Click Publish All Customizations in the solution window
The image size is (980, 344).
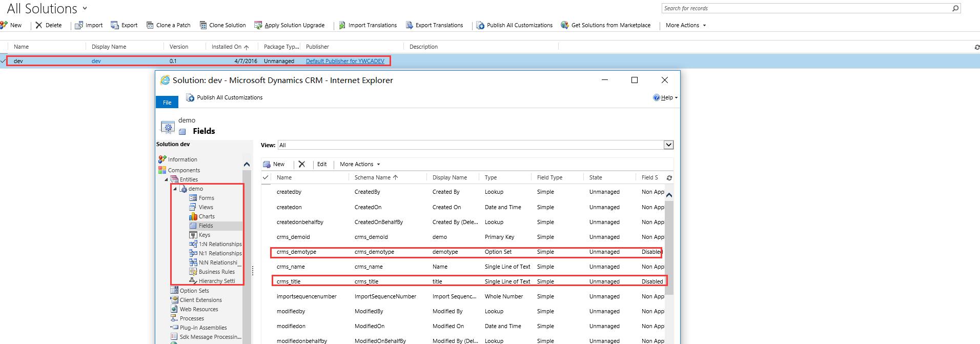click(x=224, y=97)
